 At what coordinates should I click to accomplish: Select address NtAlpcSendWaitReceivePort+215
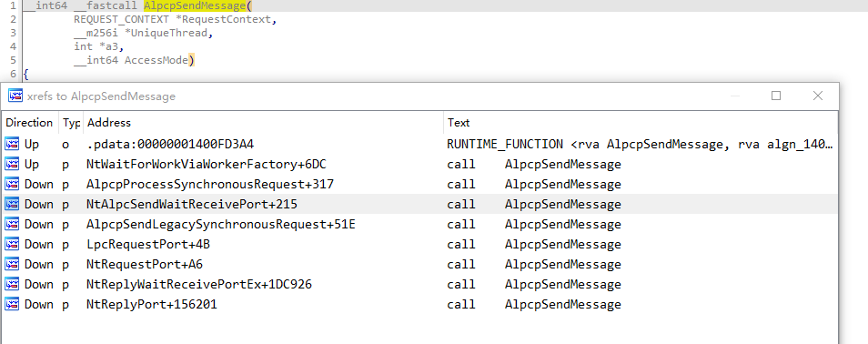point(192,204)
